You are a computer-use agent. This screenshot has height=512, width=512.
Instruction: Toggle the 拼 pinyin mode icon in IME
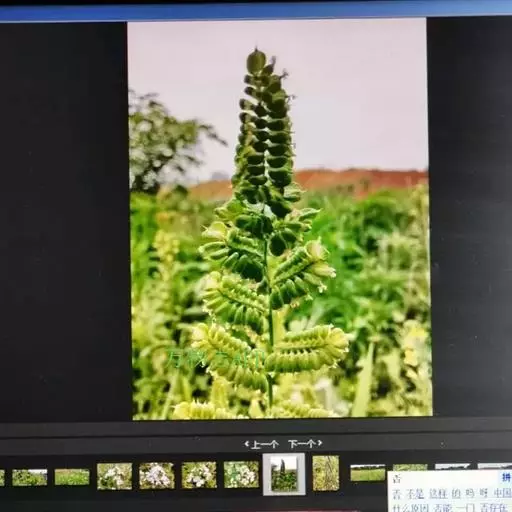[506, 478]
